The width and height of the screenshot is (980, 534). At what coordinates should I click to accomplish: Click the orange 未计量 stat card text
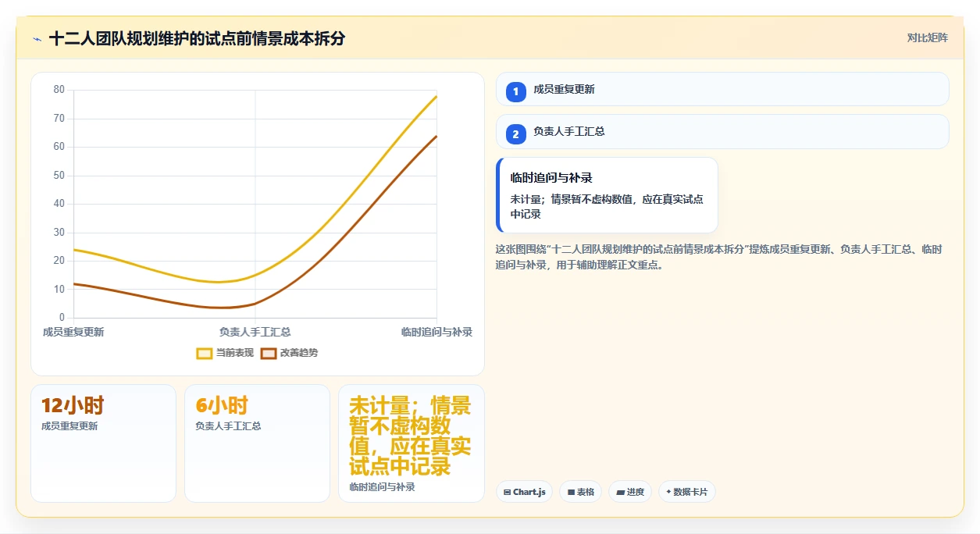coord(410,436)
